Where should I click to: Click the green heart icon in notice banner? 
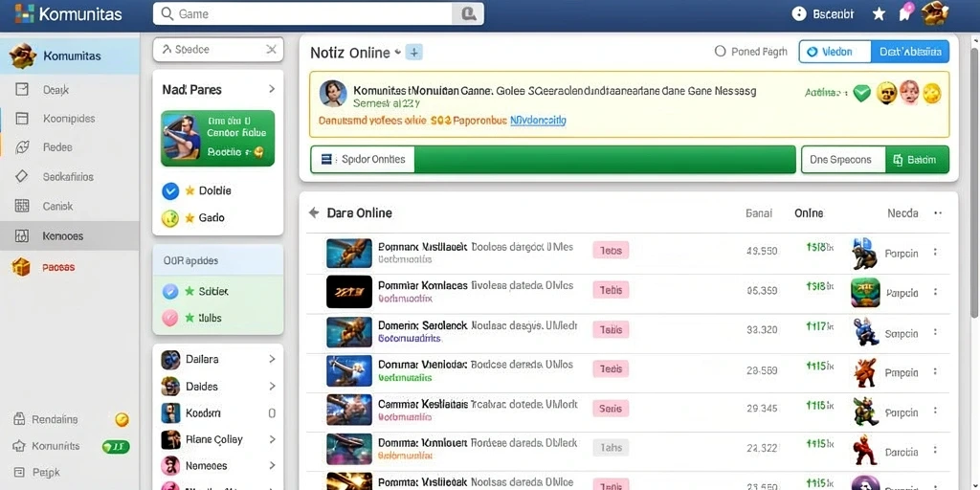(x=862, y=94)
